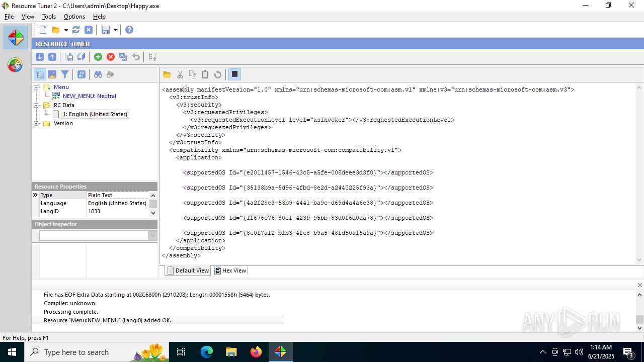This screenshot has width=644, height=362.
Task: Click the save multiple resources icon
Action: 82,57
